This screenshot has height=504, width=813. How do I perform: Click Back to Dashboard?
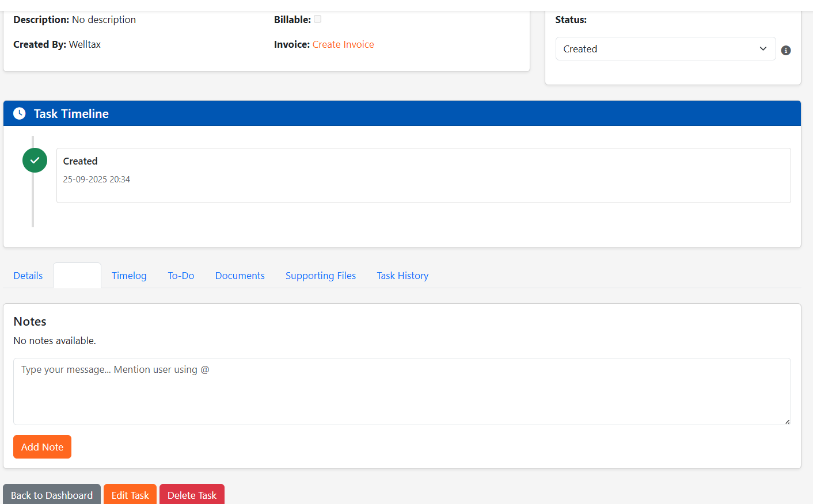click(x=51, y=495)
